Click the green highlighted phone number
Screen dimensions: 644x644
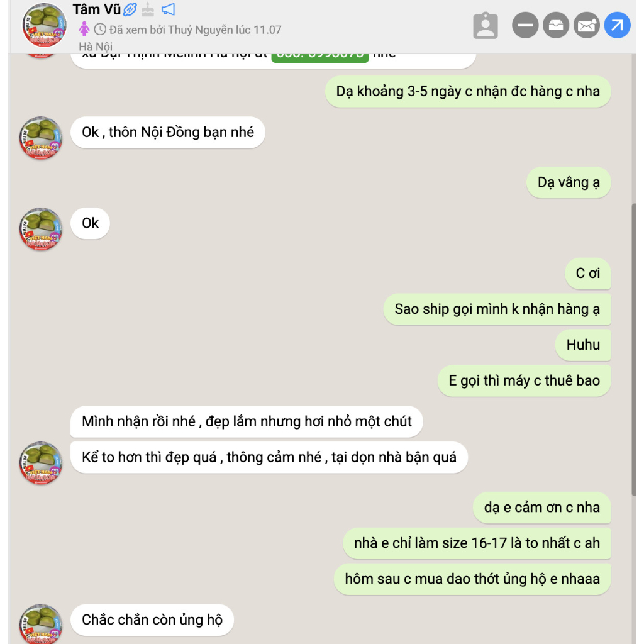(x=320, y=56)
